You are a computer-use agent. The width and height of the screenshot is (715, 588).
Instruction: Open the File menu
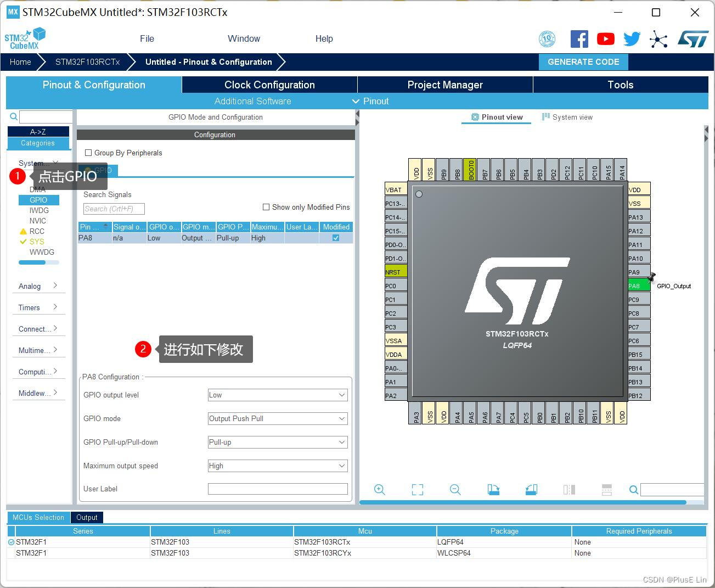(147, 38)
